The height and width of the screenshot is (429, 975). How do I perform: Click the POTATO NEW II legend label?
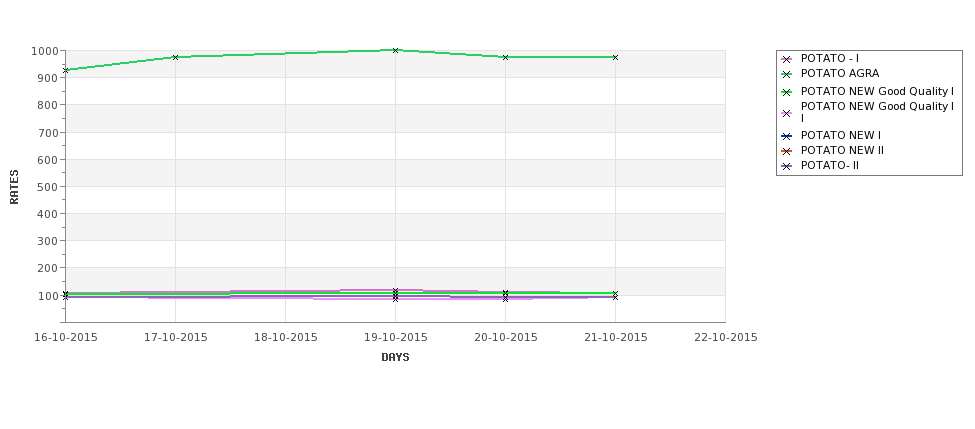coord(842,150)
